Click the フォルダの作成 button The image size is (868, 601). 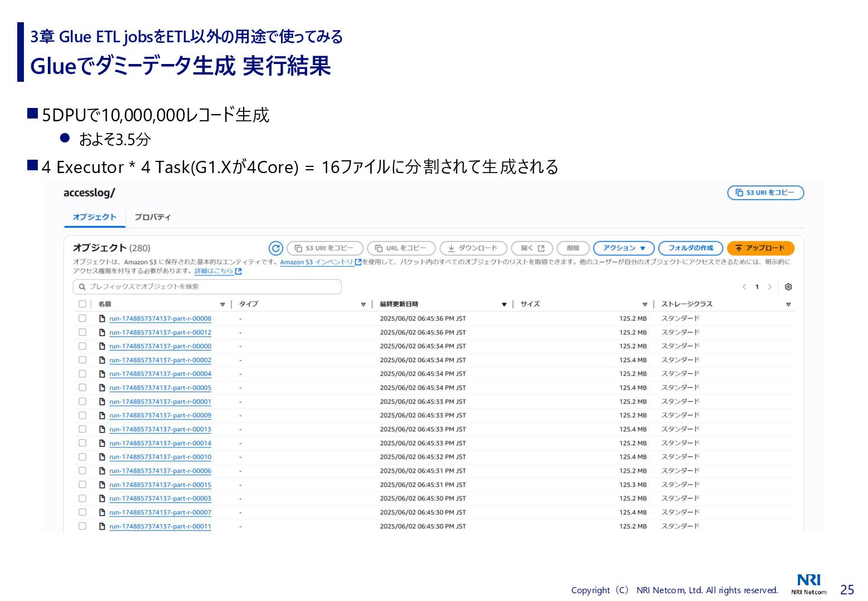(691, 248)
